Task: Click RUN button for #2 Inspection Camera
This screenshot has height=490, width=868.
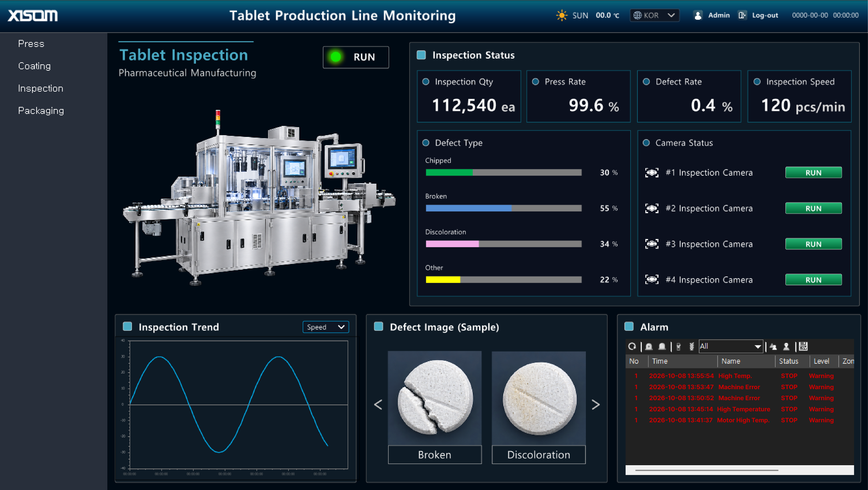Action: click(x=813, y=208)
